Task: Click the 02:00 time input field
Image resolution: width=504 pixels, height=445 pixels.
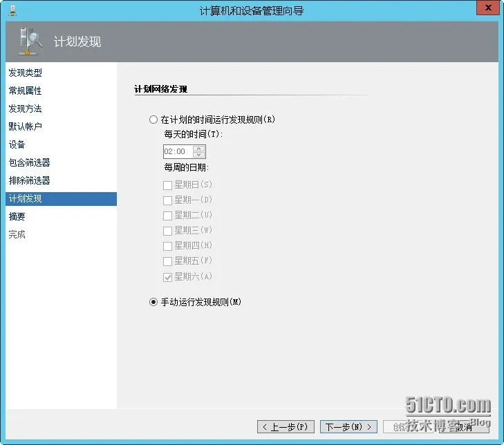Action: point(178,151)
